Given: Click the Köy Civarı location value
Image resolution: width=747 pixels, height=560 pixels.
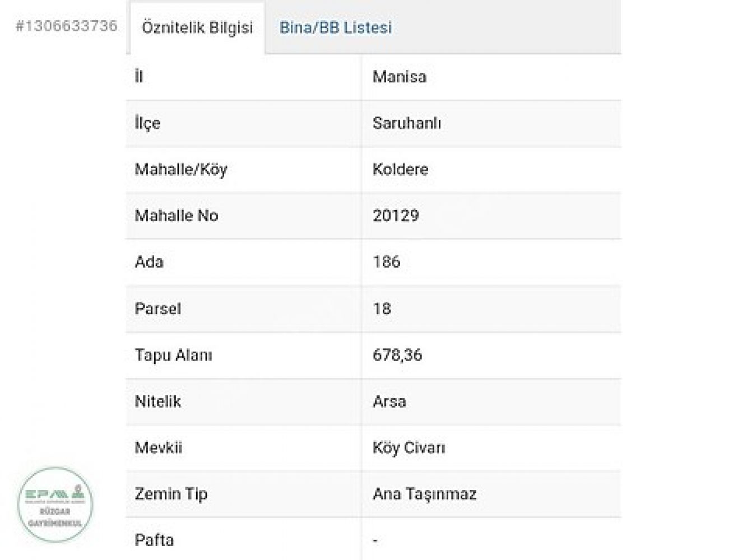Looking at the screenshot, I should point(409,448).
